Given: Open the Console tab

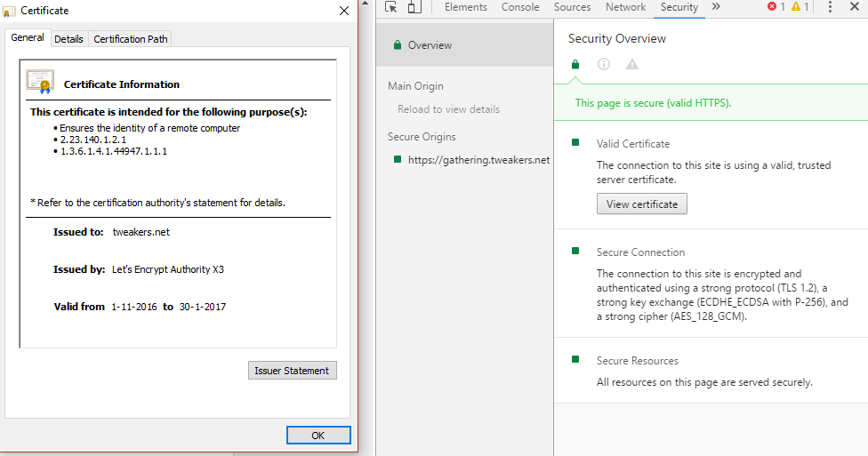Looking at the screenshot, I should (520, 7).
